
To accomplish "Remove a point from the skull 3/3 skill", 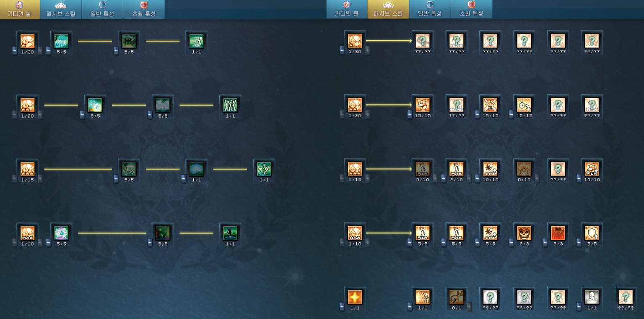I will pos(511,243).
